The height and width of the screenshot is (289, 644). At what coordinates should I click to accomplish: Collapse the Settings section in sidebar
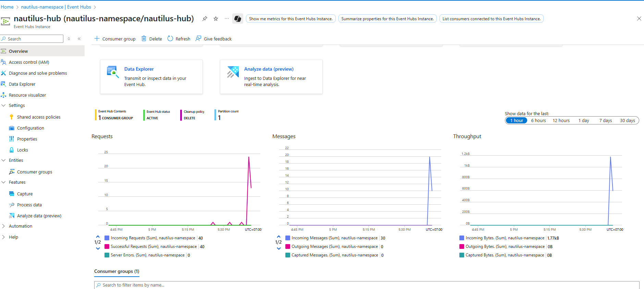[x=4, y=106]
